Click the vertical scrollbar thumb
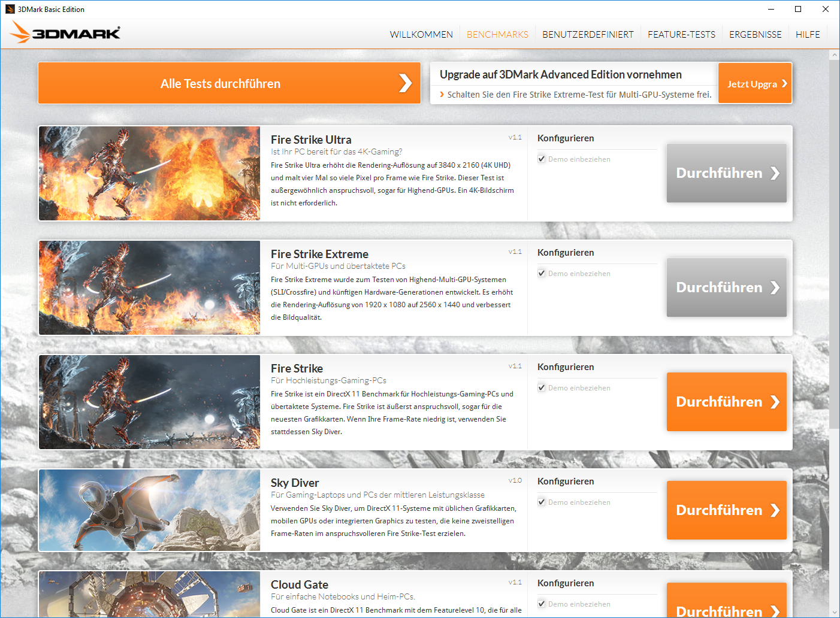This screenshot has width=840, height=618. pyautogui.click(x=834, y=244)
